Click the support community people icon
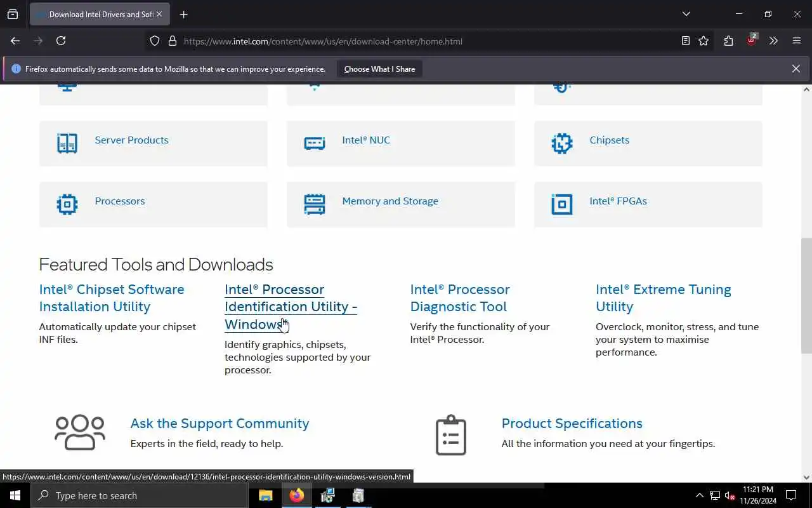 (80, 432)
